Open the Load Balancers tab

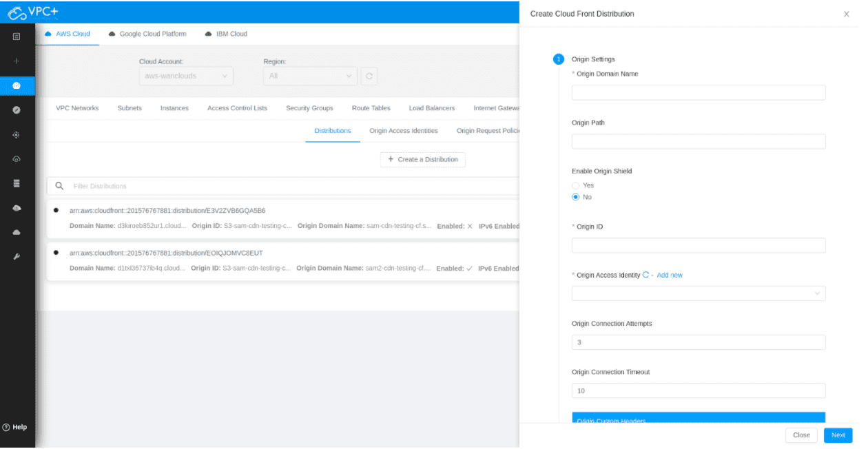click(432, 108)
